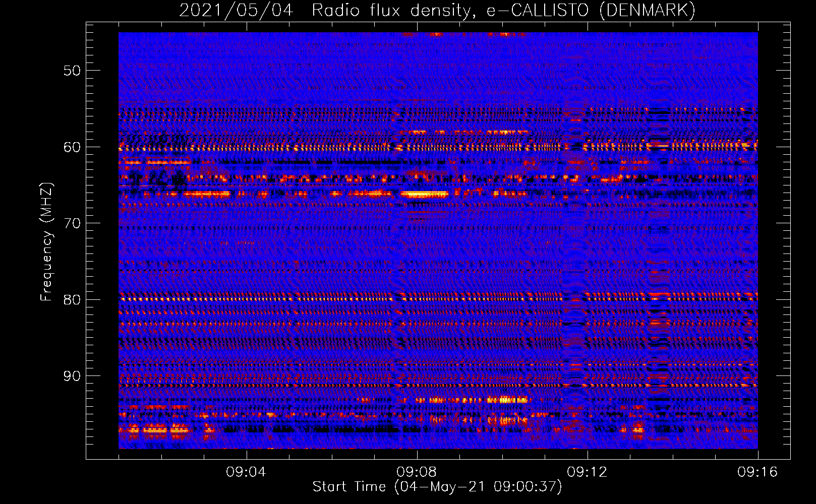The width and height of the screenshot is (816, 504).
Task: Click the yellow emission streak near 93 MHz
Action: pos(507,400)
